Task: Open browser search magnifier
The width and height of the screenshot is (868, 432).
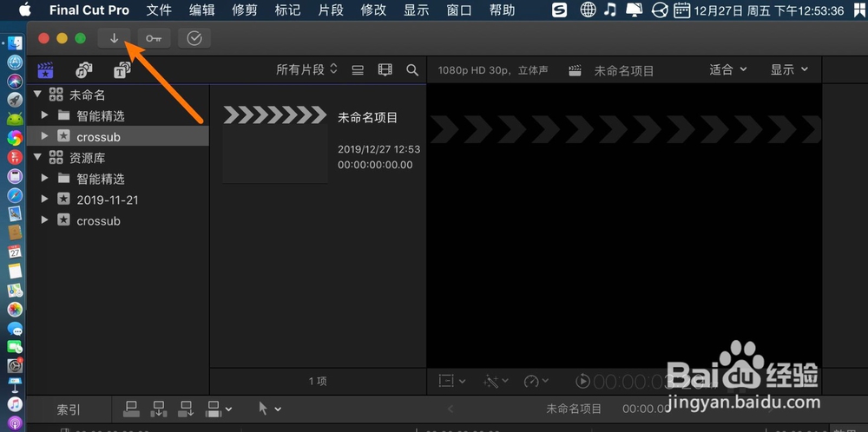Action: [411, 69]
